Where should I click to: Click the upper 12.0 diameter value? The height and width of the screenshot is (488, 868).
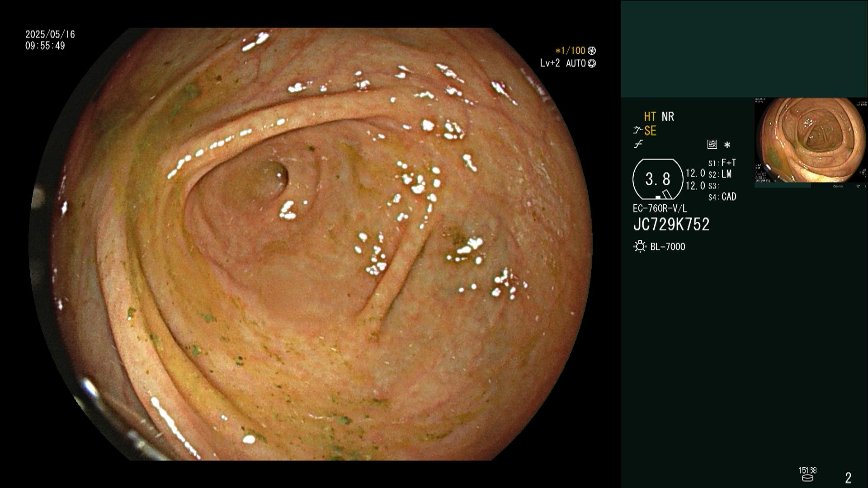click(x=695, y=174)
